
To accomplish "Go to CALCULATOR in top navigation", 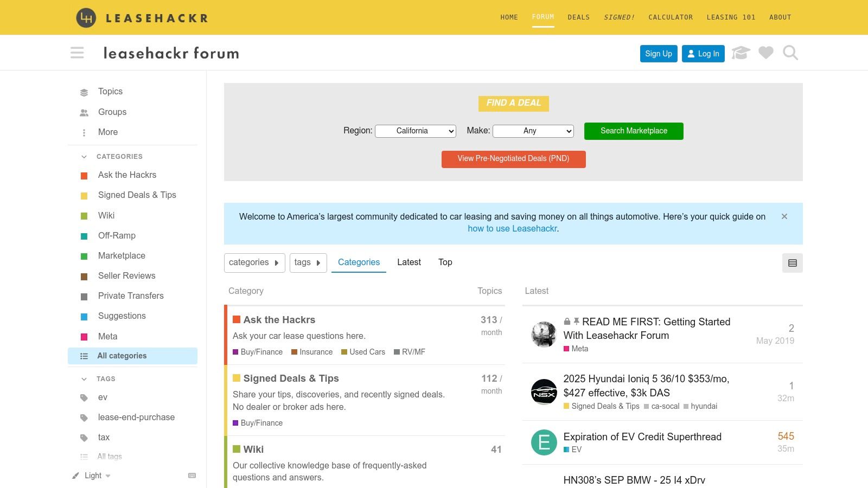I will click(671, 17).
